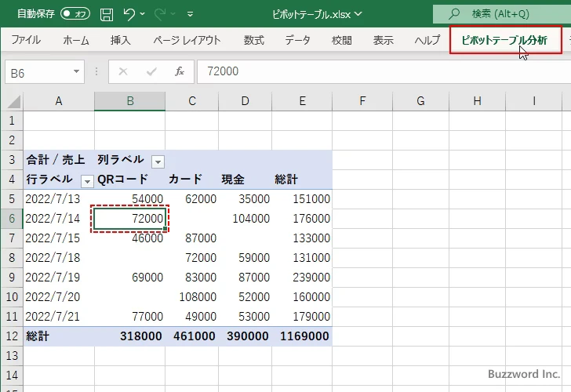Image resolution: width=571 pixels, height=392 pixels.
Task: Click grand total cell 1169000
Action: 302,336
